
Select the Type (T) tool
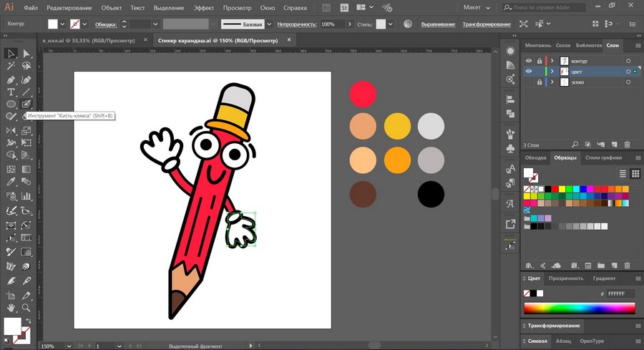[x=11, y=92]
